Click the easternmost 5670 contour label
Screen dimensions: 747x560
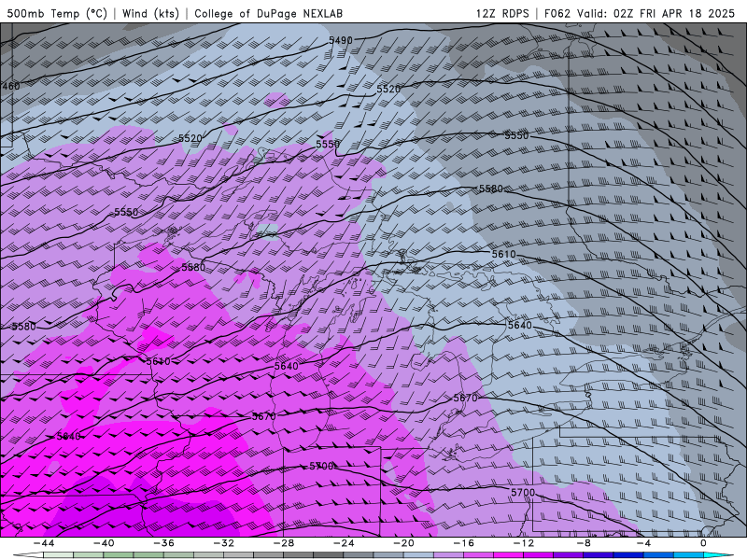(x=465, y=398)
